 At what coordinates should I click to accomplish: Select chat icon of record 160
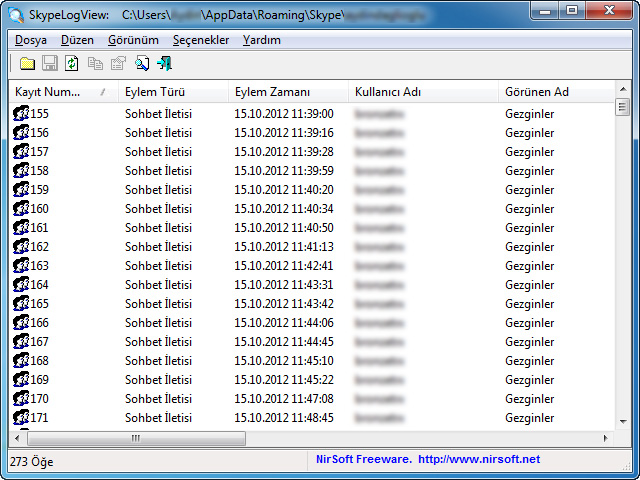(21, 209)
